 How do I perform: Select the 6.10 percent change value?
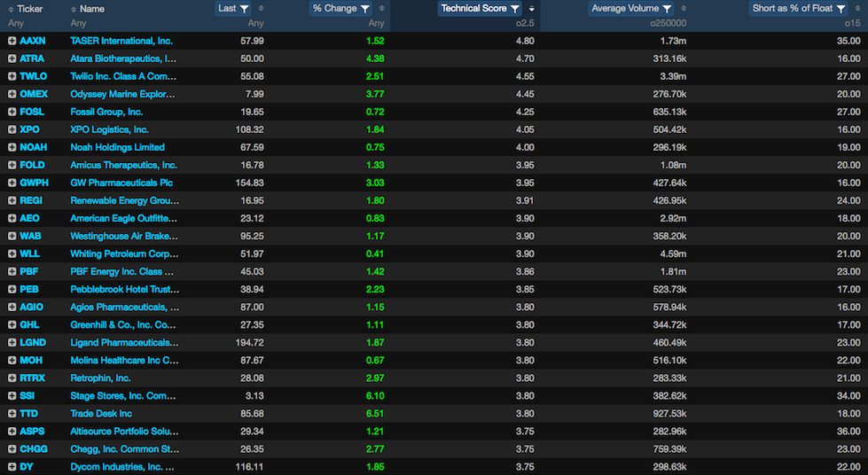tap(375, 396)
